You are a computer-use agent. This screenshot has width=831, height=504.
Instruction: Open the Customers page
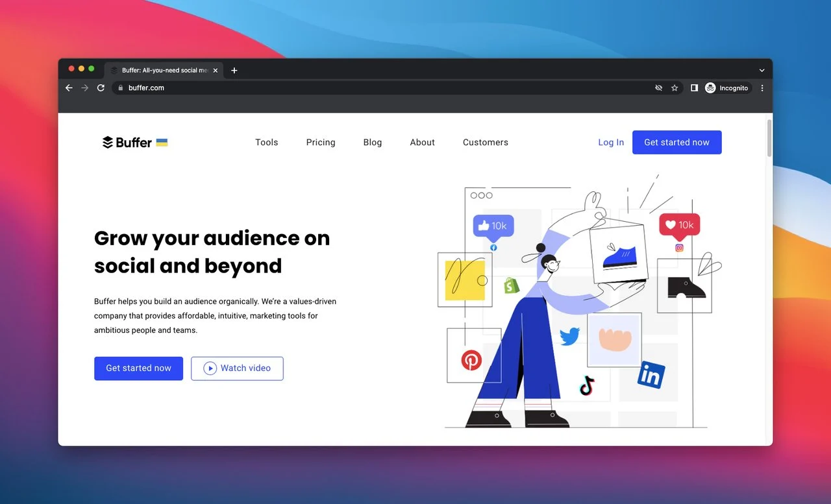(x=486, y=143)
